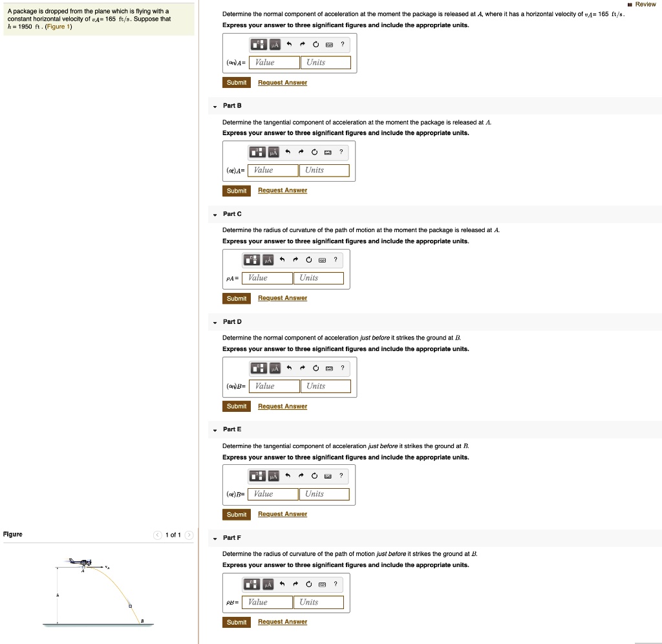Click the Part E Units field
Viewport: 662px width, 644px height.
[x=325, y=494]
